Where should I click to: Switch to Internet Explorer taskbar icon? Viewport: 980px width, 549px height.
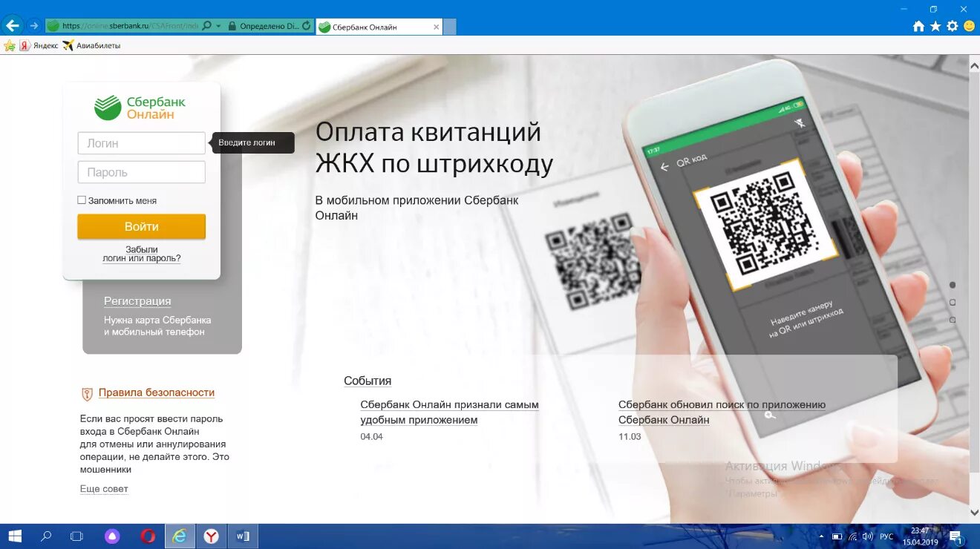tap(180, 536)
